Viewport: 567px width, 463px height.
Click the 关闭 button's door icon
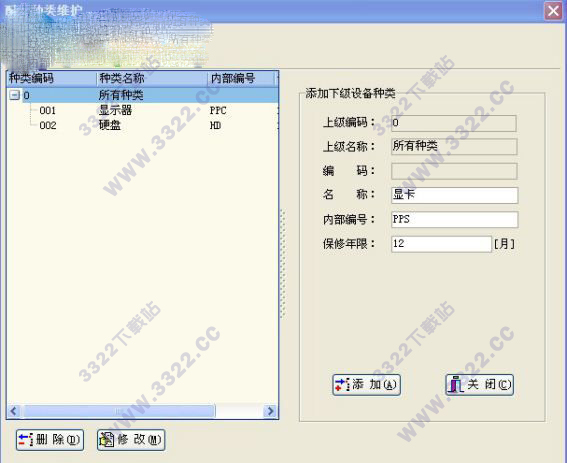(x=456, y=385)
